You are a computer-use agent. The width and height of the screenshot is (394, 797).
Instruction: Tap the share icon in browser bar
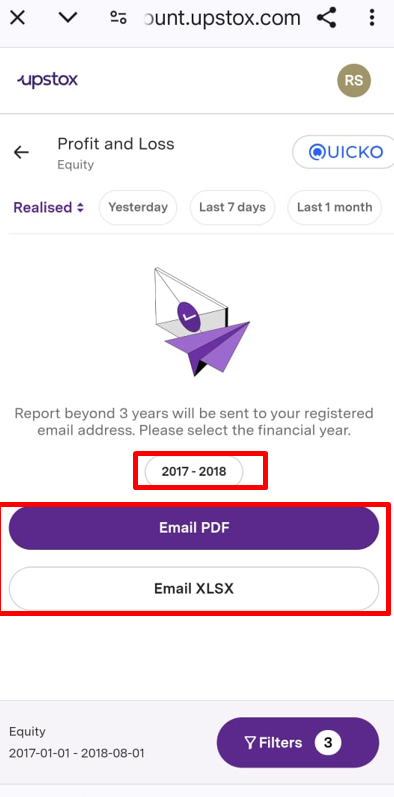pos(326,18)
